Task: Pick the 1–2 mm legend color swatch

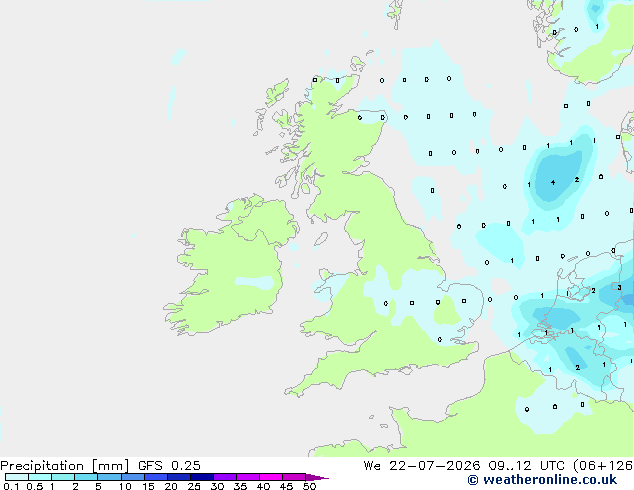Action: point(63,477)
